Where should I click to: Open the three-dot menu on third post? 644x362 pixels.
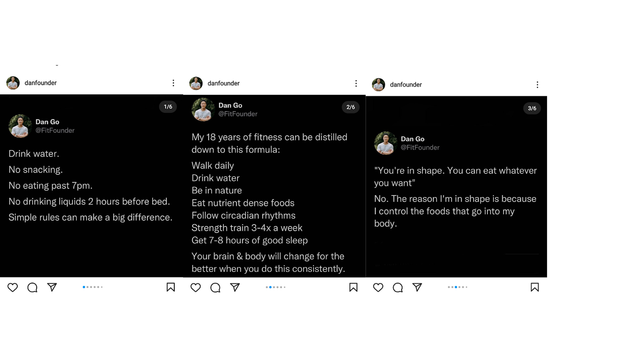click(537, 84)
